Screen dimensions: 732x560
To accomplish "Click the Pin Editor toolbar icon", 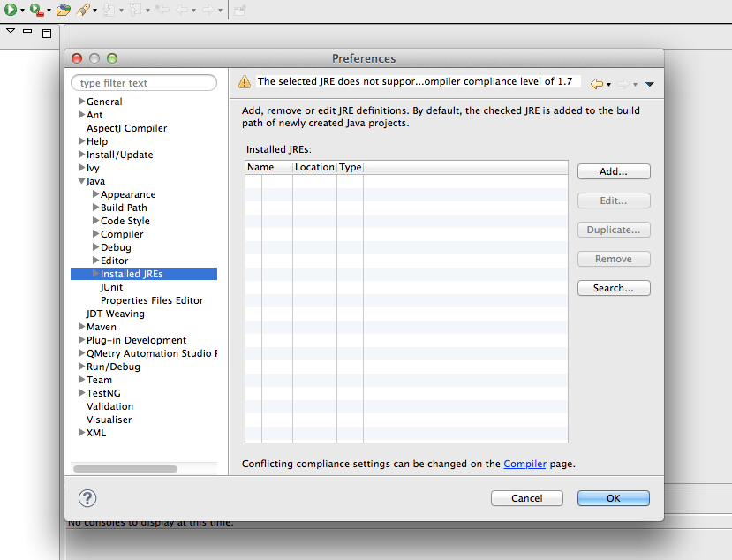I will tap(239, 11).
